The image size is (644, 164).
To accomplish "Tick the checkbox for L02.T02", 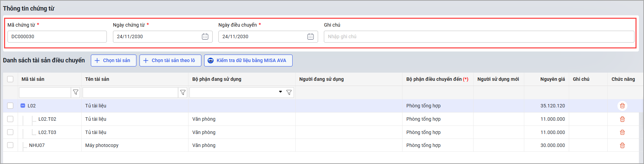I will coord(10,119).
